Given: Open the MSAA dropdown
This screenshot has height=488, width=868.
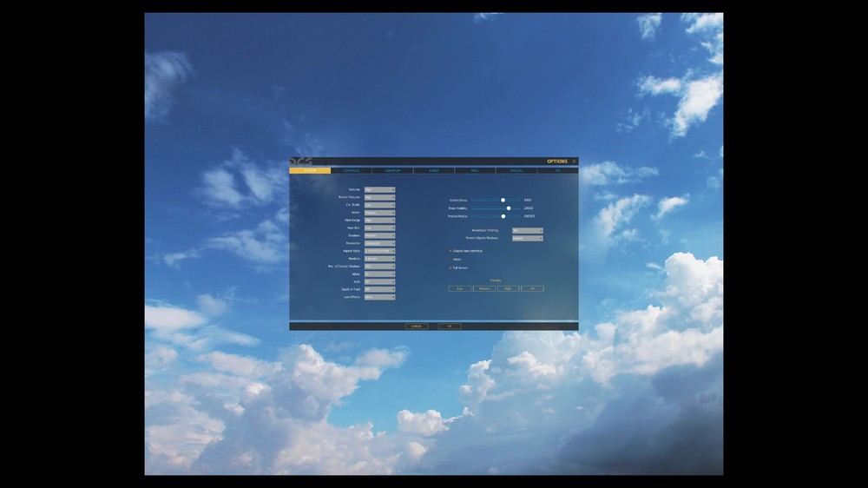Looking at the screenshot, I should coord(380,274).
